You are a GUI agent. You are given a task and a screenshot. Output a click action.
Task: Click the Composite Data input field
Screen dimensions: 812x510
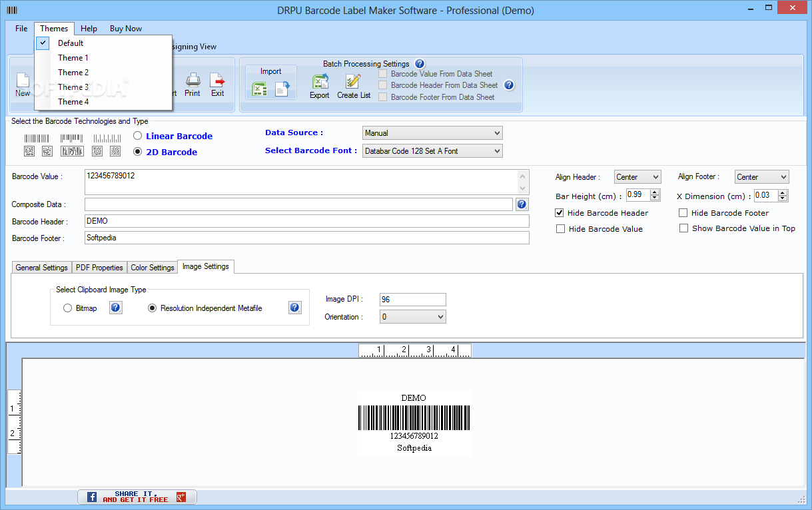click(x=298, y=204)
